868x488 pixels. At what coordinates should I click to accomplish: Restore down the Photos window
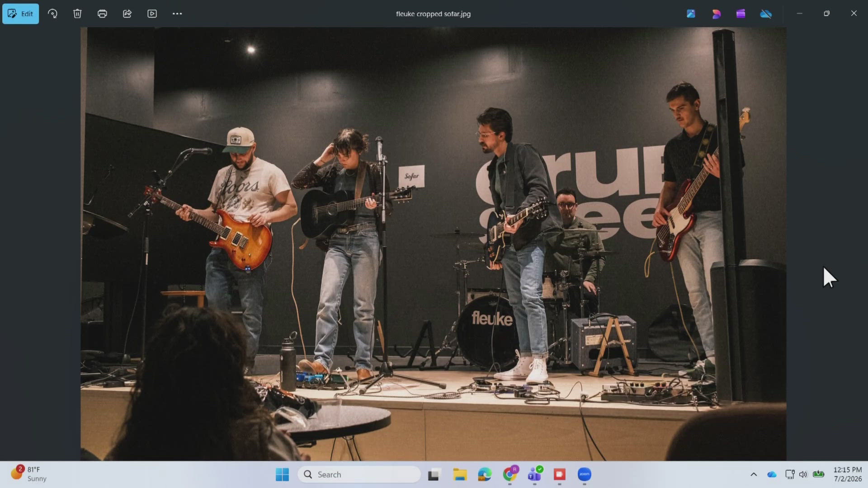[x=826, y=14]
